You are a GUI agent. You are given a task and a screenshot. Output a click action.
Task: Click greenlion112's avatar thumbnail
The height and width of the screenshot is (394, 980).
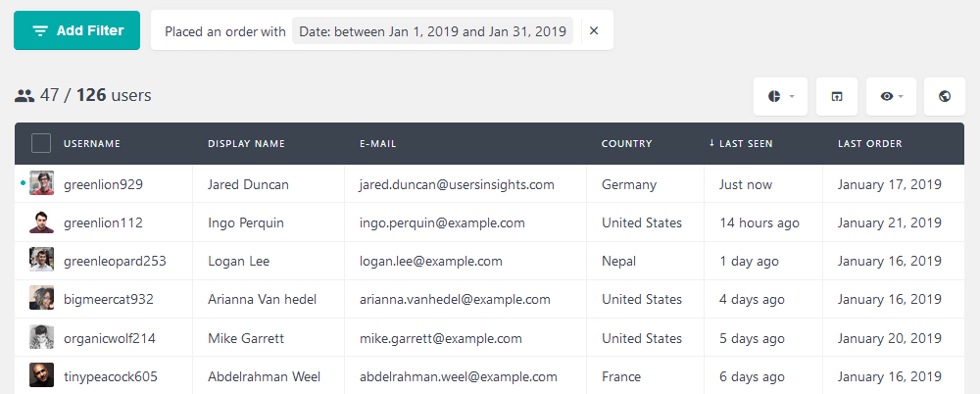click(x=41, y=222)
